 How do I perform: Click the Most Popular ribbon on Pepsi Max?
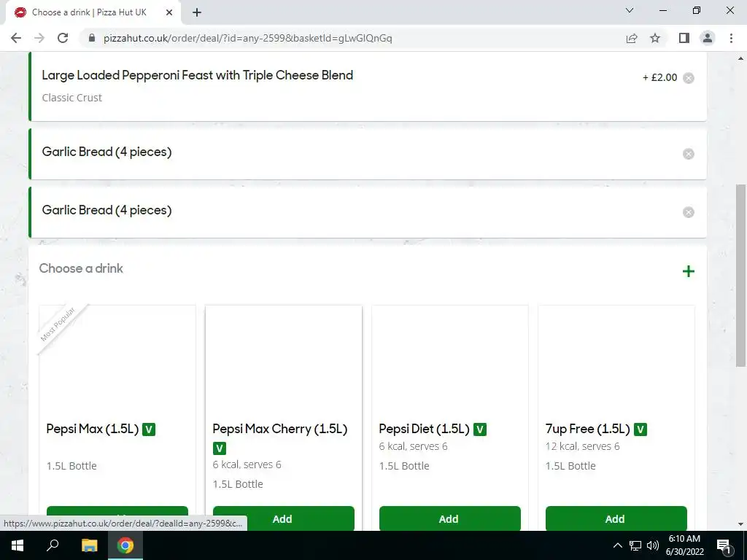pyautogui.click(x=58, y=324)
